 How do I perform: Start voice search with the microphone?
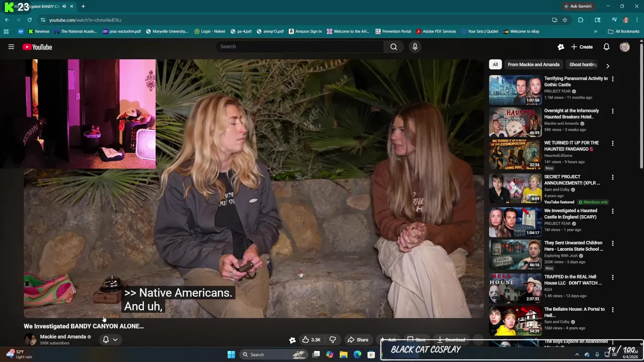pyautogui.click(x=415, y=47)
